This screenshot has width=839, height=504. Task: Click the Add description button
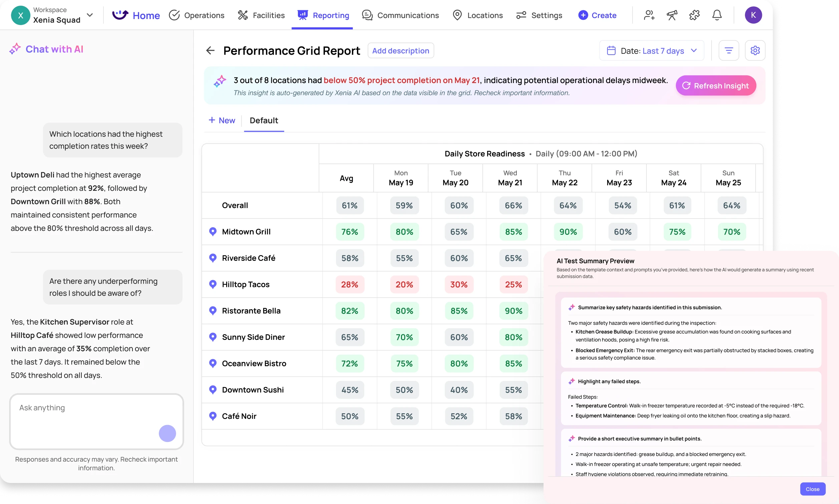[401, 50]
